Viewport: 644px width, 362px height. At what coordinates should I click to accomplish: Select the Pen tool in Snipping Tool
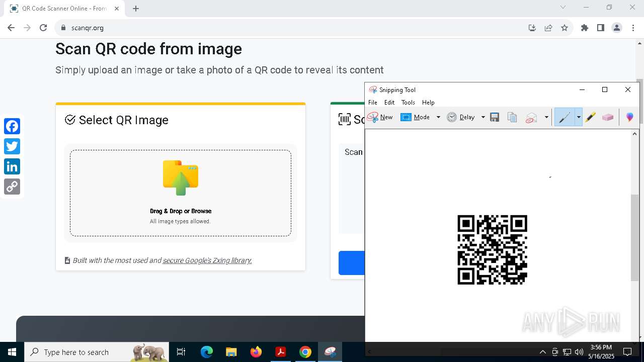pyautogui.click(x=565, y=117)
